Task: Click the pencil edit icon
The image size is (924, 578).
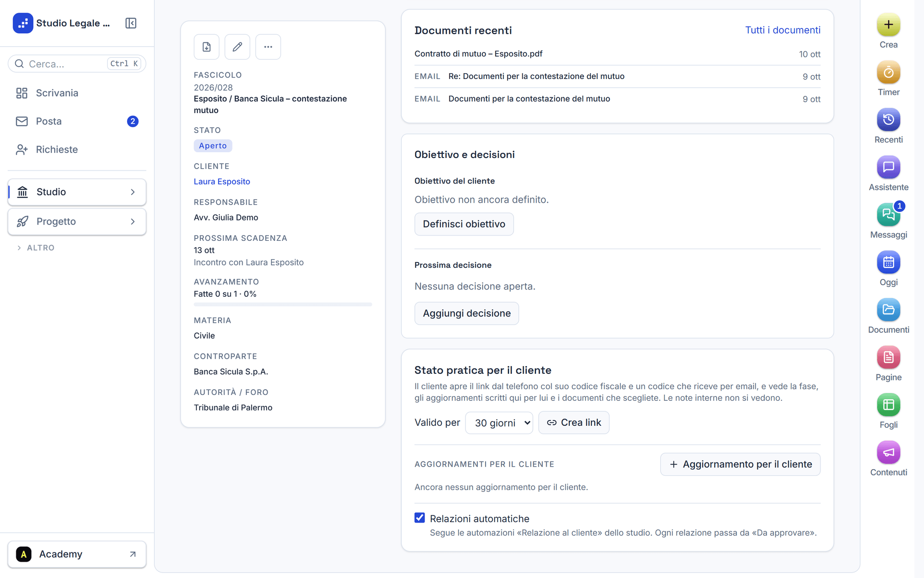Action: pyautogui.click(x=237, y=47)
